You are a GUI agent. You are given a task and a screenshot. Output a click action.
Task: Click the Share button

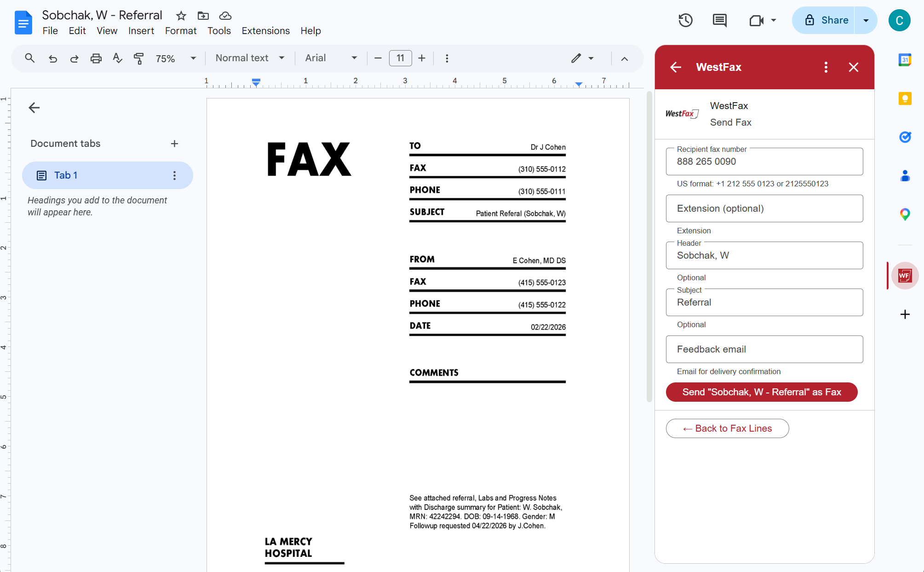(824, 20)
